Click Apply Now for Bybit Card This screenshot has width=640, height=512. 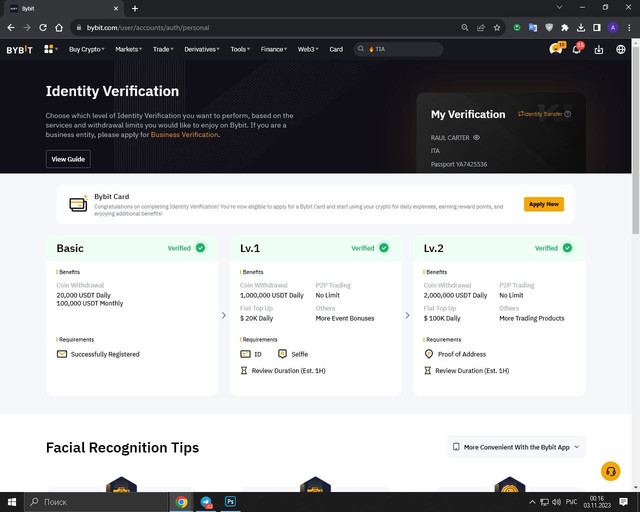(544, 204)
